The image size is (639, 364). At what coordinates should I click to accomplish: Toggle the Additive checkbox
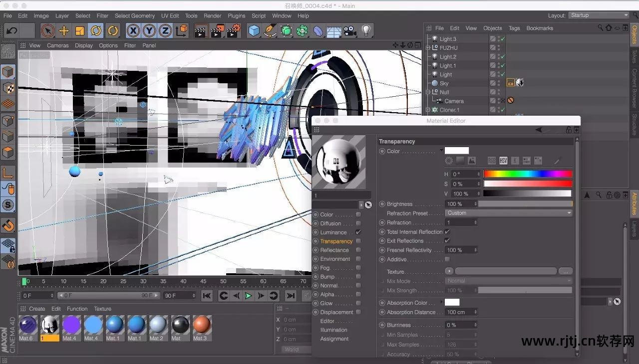coord(447,259)
